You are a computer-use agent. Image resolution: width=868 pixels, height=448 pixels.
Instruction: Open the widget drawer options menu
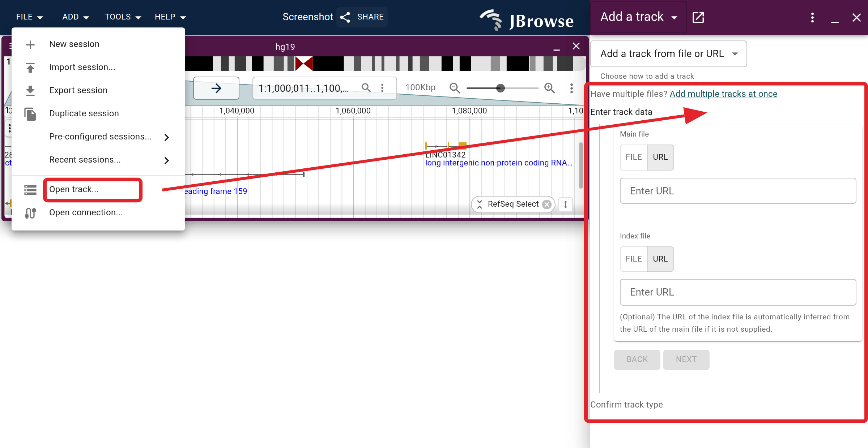[812, 17]
